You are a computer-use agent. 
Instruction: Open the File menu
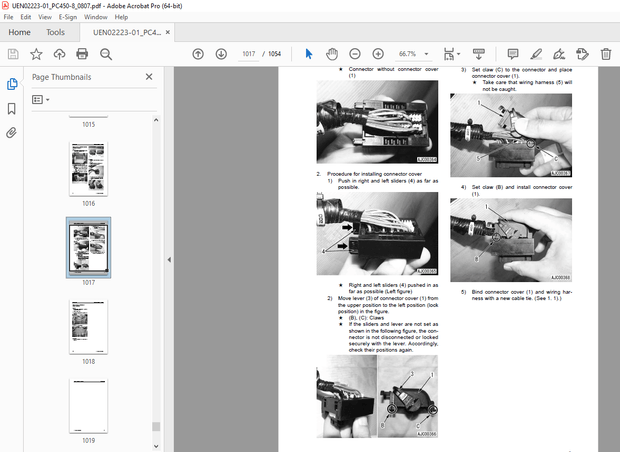click(x=8, y=17)
